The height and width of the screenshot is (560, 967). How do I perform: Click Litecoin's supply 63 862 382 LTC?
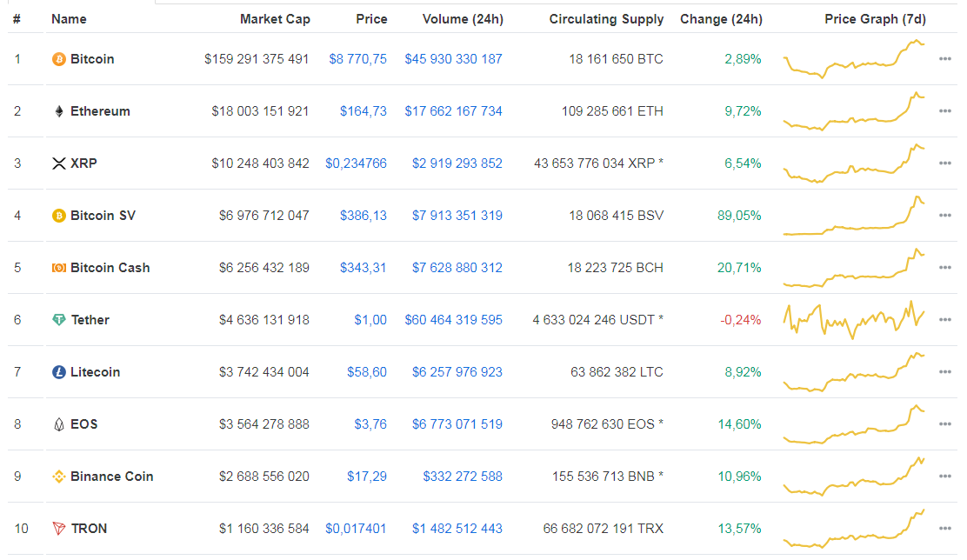coord(617,372)
